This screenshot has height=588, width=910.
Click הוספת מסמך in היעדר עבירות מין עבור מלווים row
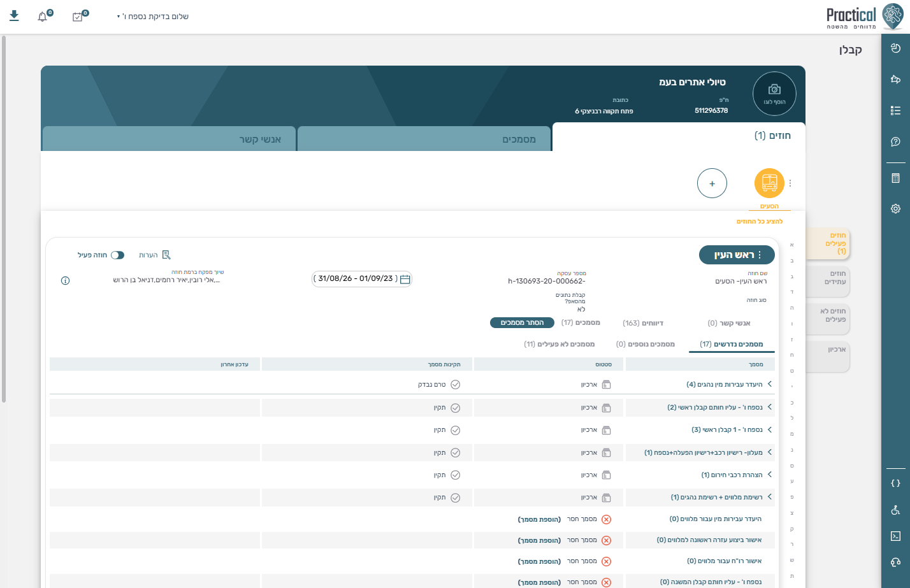click(539, 520)
